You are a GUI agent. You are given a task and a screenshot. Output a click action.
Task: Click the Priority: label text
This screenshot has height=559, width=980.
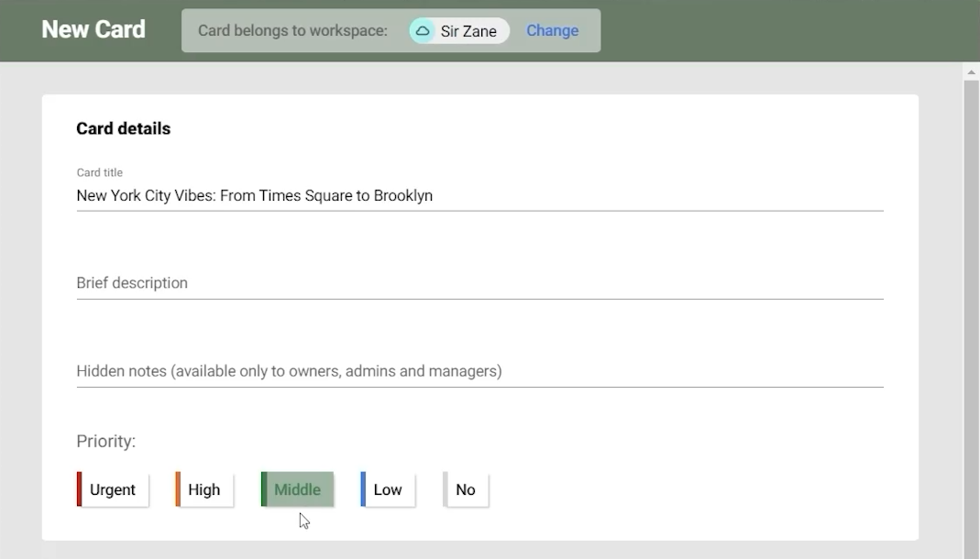[105, 442]
